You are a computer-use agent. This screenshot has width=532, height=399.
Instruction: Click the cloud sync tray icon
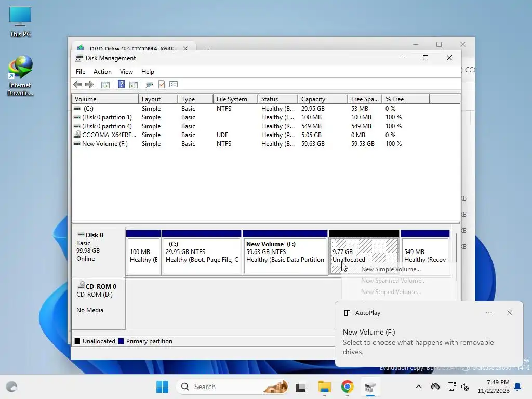tap(435, 387)
